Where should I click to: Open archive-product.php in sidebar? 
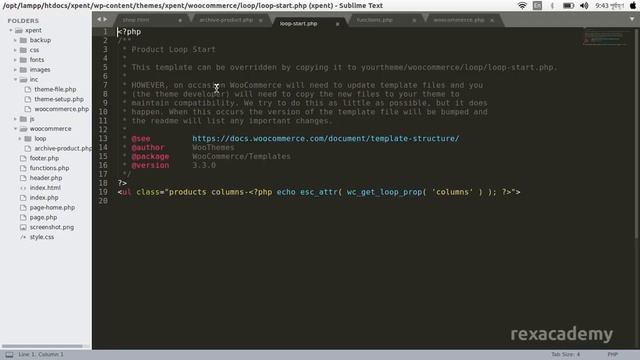point(63,148)
